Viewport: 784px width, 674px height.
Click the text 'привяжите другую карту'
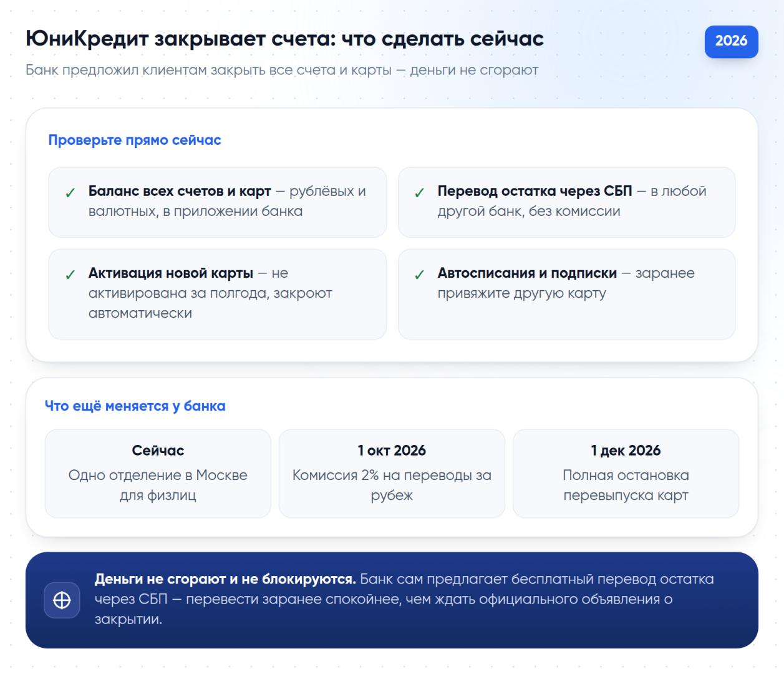[x=521, y=293]
